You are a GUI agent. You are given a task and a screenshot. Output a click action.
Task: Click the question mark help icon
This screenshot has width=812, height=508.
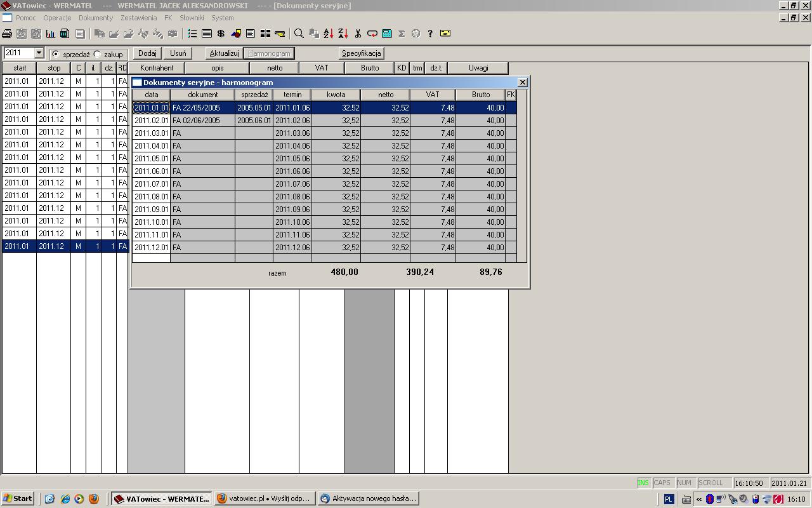pos(430,34)
